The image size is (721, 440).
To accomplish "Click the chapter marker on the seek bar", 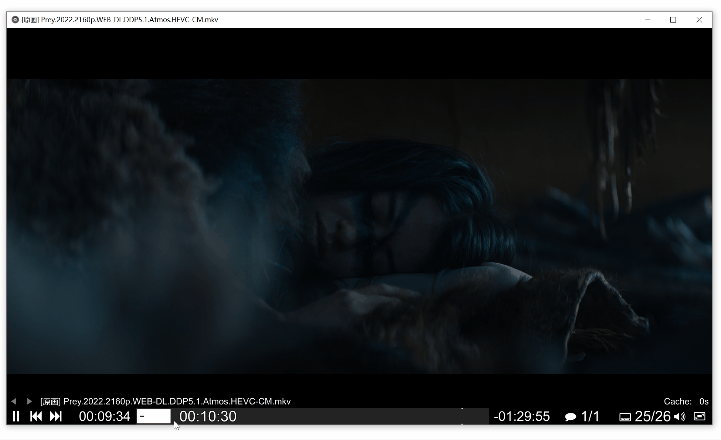I will point(462,416).
